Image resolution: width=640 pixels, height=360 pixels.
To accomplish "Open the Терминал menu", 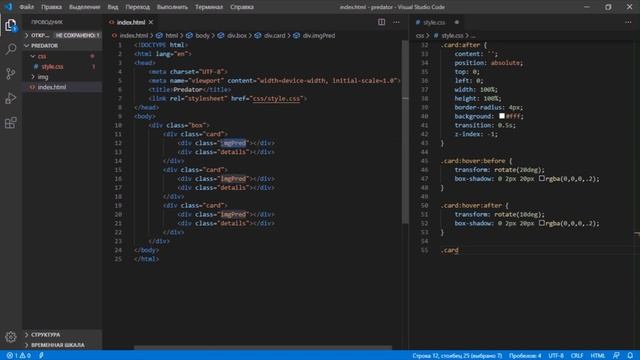I will pos(209,7).
